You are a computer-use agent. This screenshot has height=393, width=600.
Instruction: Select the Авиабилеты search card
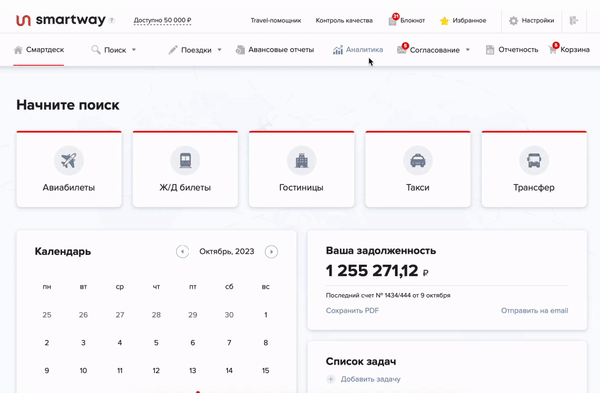point(69,169)
